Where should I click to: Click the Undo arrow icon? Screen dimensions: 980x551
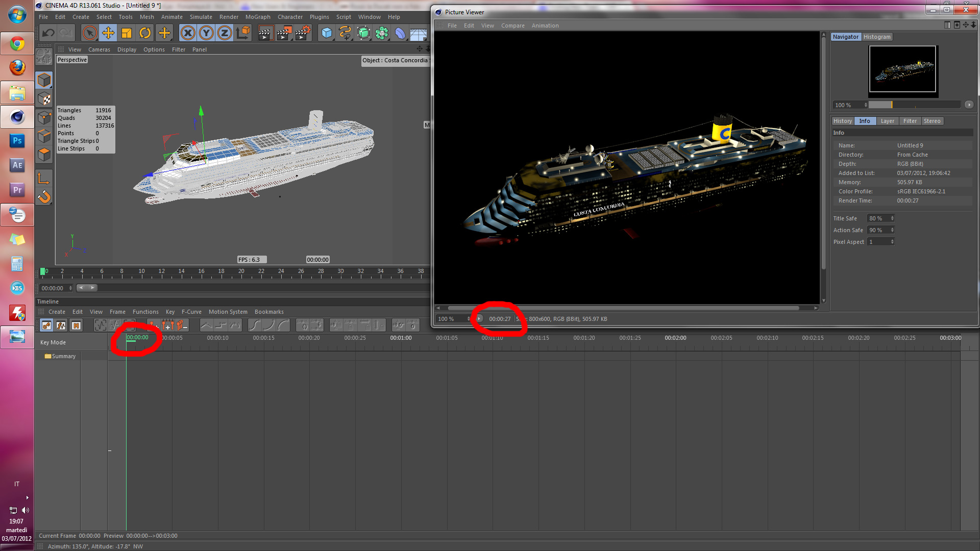[x=48, y=33]
